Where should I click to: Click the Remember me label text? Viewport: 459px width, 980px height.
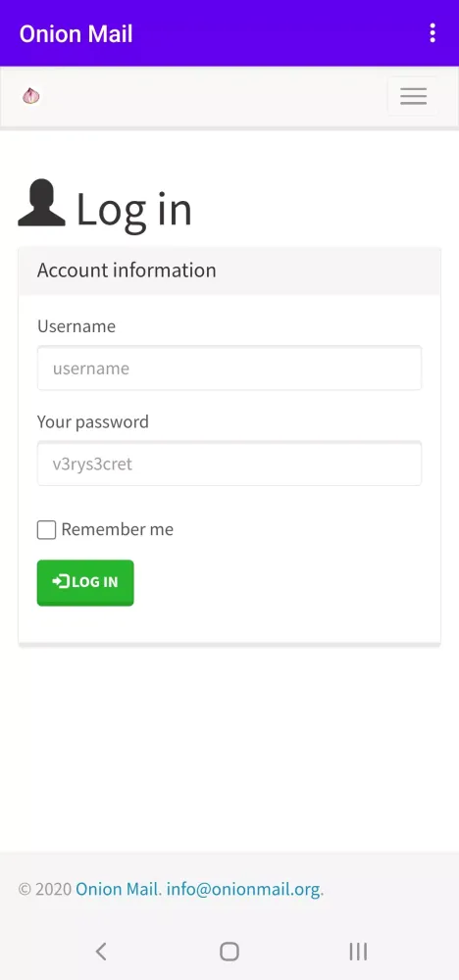point(118,529)
